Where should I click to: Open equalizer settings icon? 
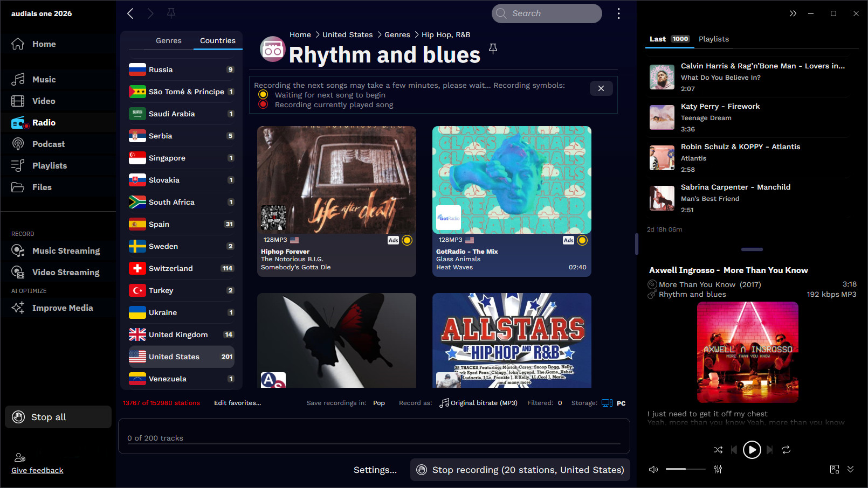718,469
